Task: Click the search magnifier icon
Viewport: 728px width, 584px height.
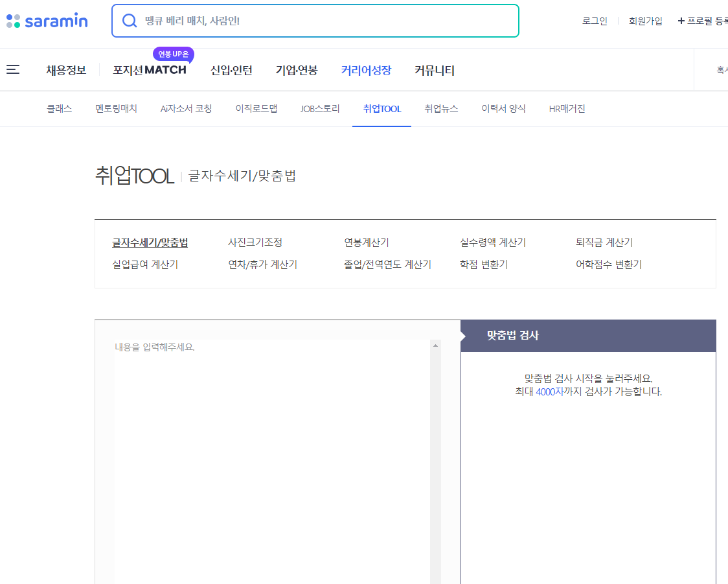Action: tap(130, 20)
